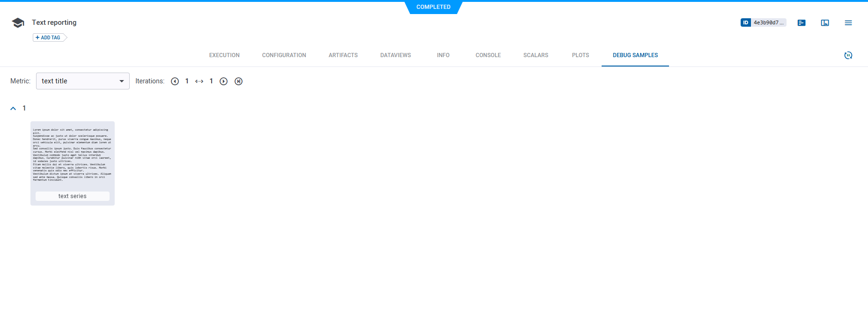Open the Metric dropdown showing text title
The image size is (868, 310).
(82, 81)
